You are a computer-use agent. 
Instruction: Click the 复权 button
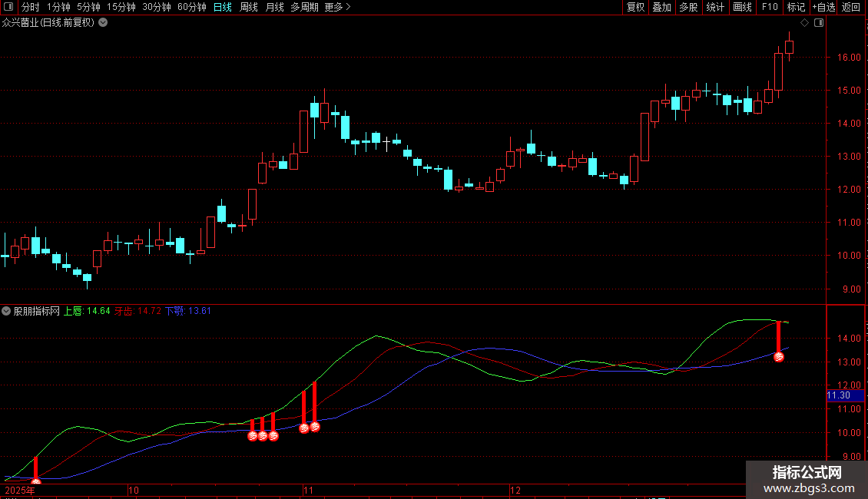pyautogui.click(x=635, y=7)
